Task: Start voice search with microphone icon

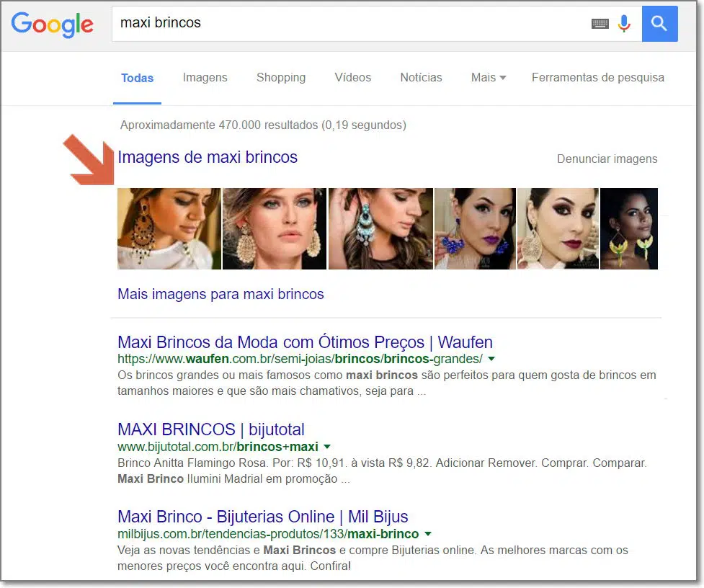Action: (624, 23)
